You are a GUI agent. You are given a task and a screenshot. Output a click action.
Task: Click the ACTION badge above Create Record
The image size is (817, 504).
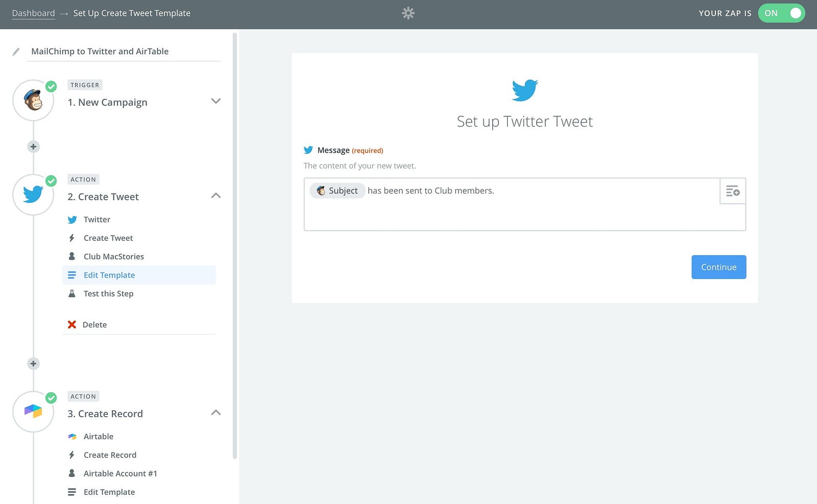coord(83,396)
